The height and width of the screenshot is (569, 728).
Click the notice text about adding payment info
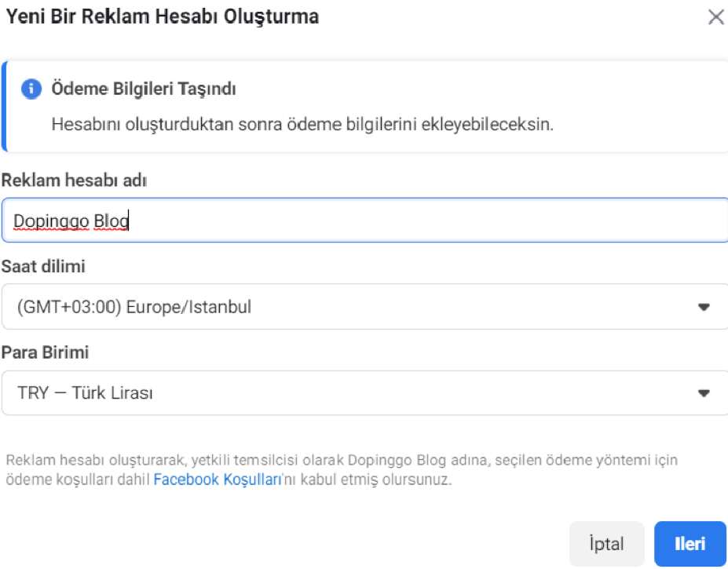[x=302, y=124]
